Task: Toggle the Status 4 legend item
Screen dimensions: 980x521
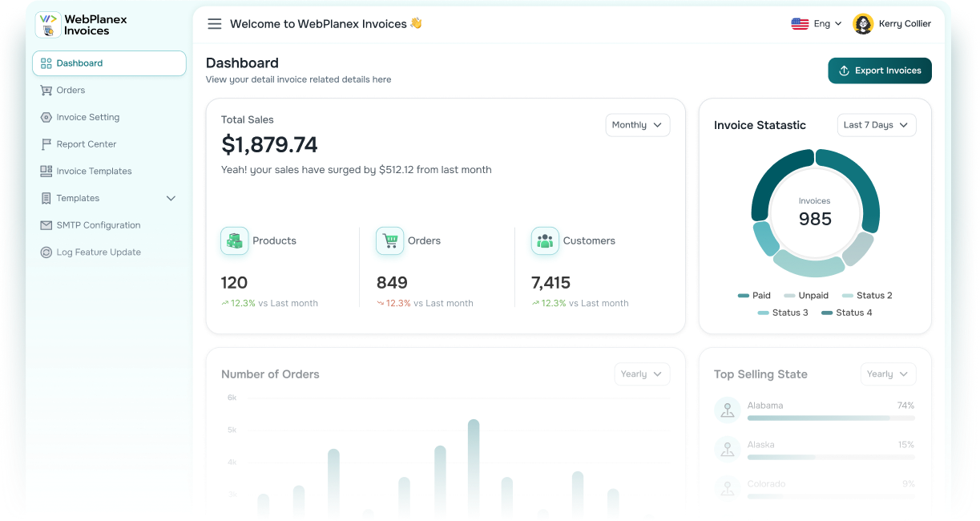Action: (847, 313)
